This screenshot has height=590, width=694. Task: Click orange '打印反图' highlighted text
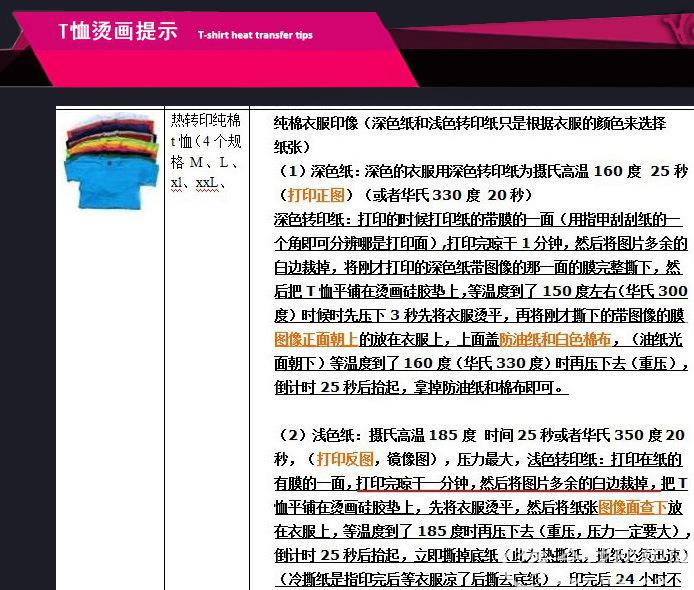coord(345,459)
